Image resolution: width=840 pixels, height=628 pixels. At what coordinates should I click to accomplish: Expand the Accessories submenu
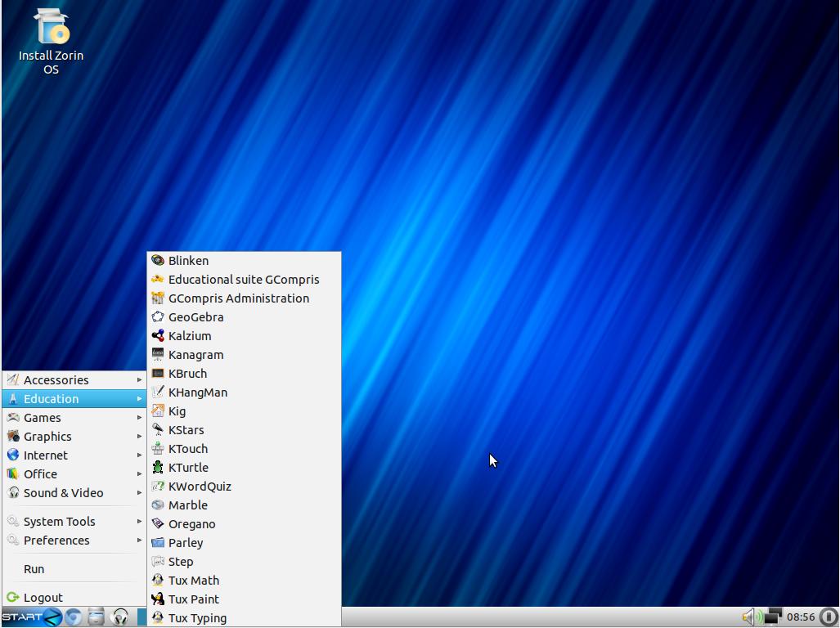tap(56, 380)
